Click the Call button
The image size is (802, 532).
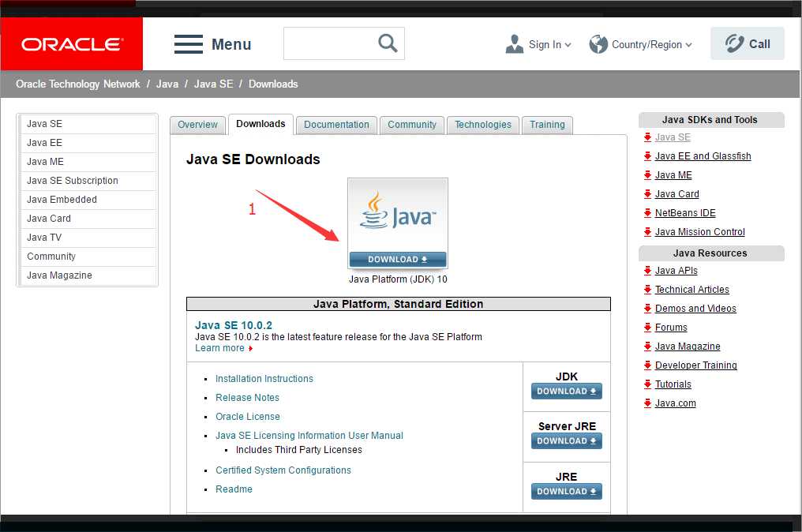click(748, 43)
